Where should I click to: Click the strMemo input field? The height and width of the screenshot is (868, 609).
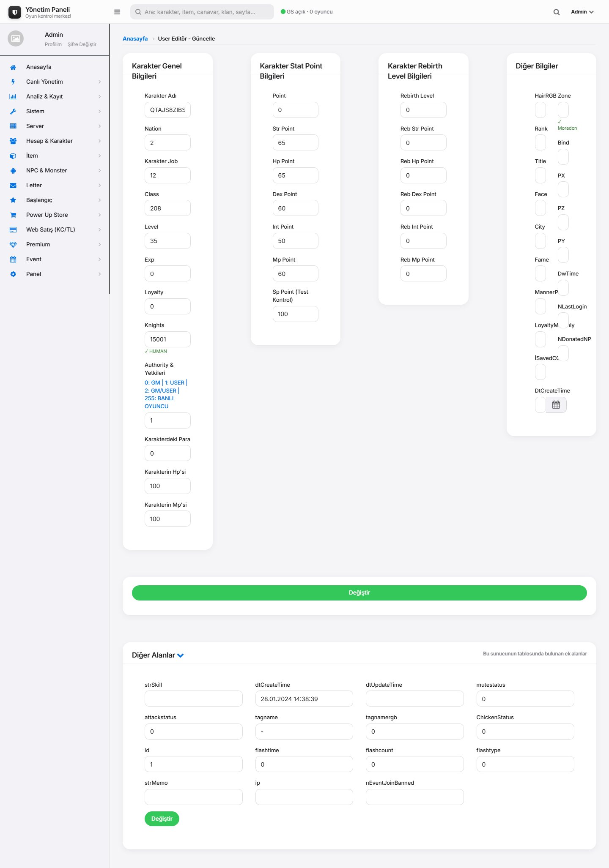194,797
